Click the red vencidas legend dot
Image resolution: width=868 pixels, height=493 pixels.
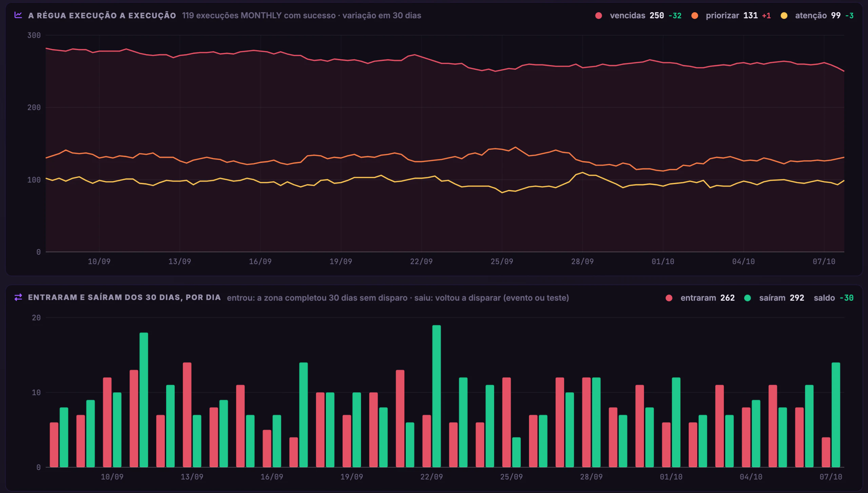pos(598,16)
